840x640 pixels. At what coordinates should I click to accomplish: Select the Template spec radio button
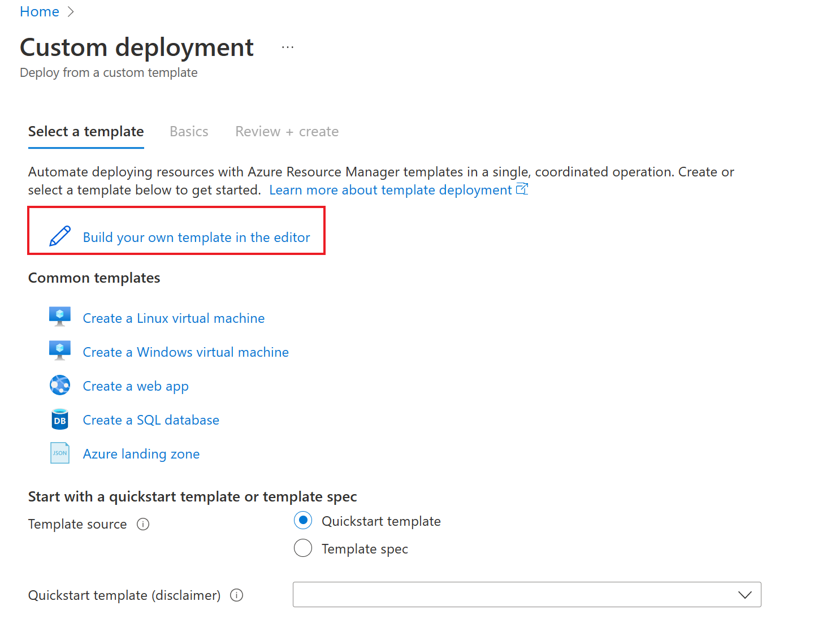click(303, 548)
